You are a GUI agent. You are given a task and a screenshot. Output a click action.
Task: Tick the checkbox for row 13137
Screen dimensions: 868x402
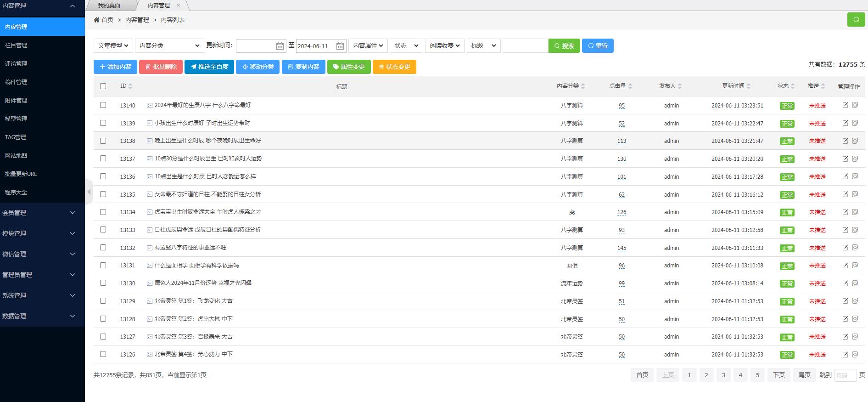103,159
